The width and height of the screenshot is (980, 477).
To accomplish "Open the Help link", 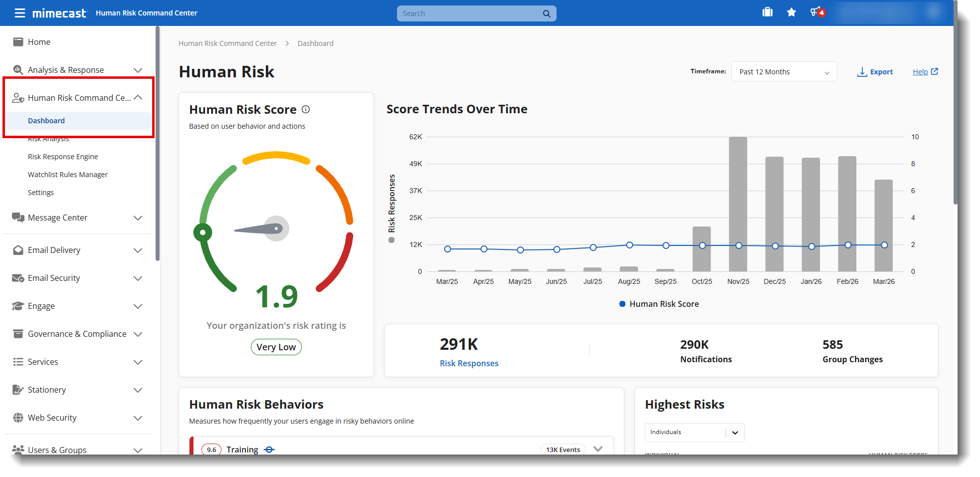I will pyautogui.click(x=920, y=72).
